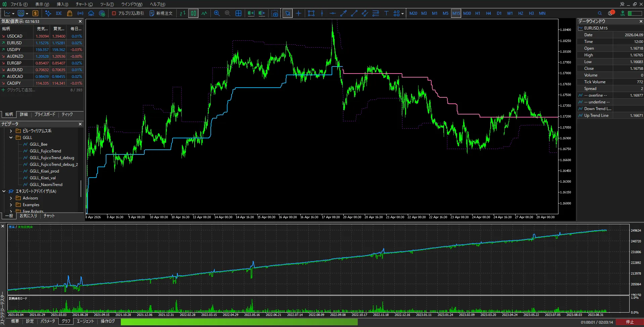This screenshot has height=327, width=644.
Task: Toggle chart auto scroll
Action: tap(251, 13)
